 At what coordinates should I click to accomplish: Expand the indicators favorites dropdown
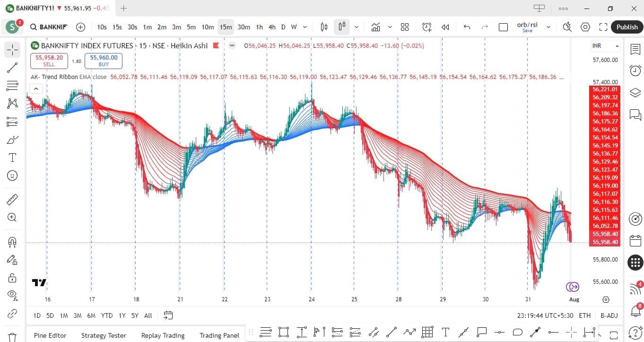click(x=390, y=27)
